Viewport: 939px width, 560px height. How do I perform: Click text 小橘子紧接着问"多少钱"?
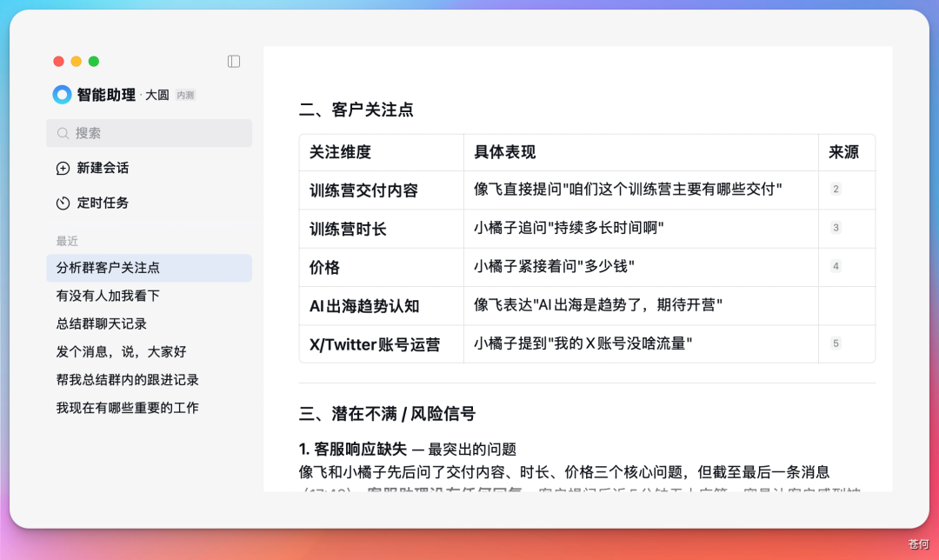(554, 266)
